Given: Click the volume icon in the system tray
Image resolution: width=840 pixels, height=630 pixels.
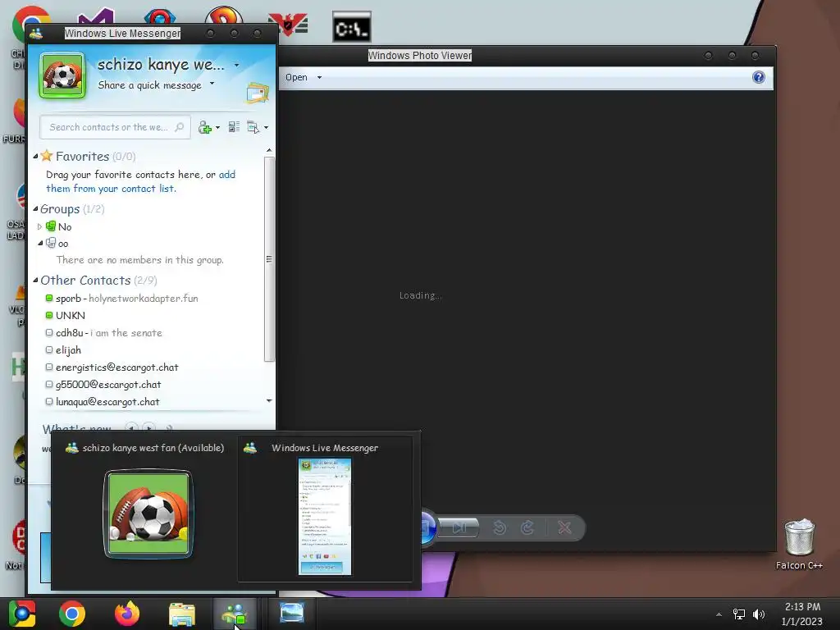Looking at the screenshot, I should [759, 614].
